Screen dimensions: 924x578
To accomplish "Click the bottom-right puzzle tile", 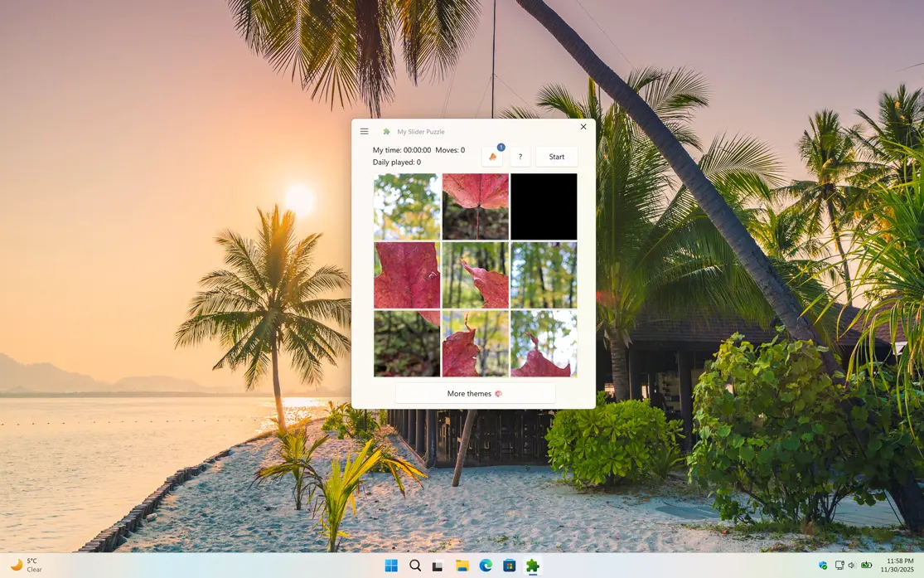I will 544,343.
